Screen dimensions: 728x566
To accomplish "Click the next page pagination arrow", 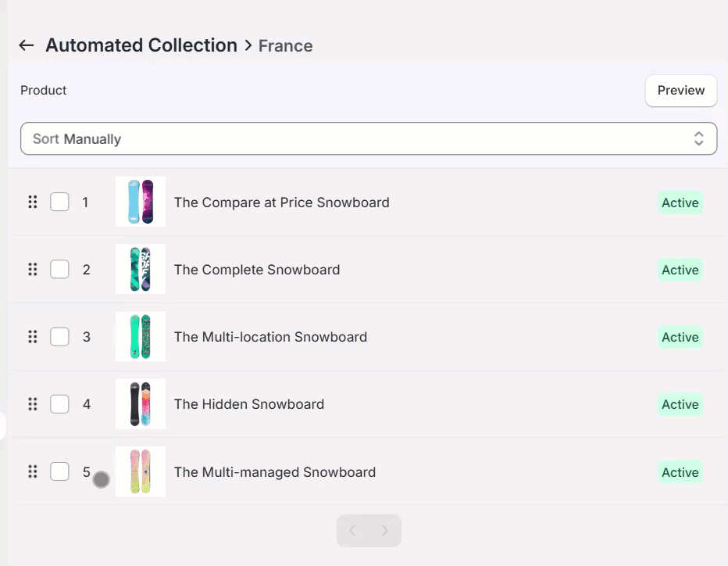I will pyautogui.click(x=387, y=530).
